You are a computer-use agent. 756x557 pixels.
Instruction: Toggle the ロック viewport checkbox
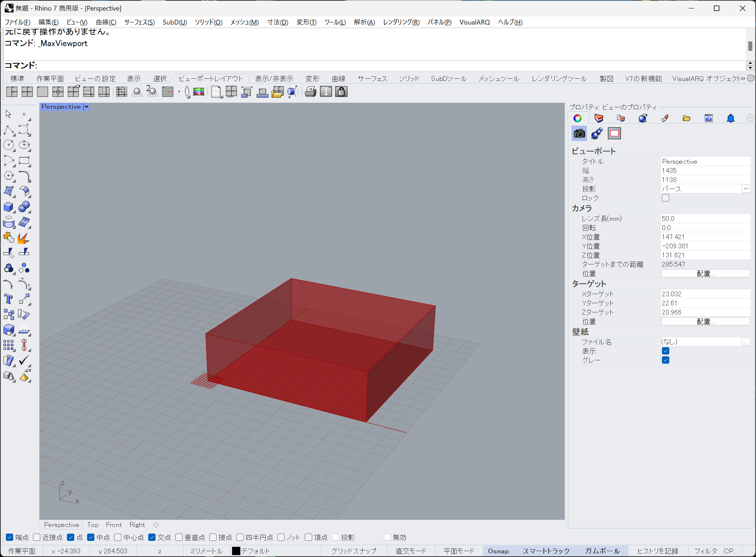[x=665, y=198]
